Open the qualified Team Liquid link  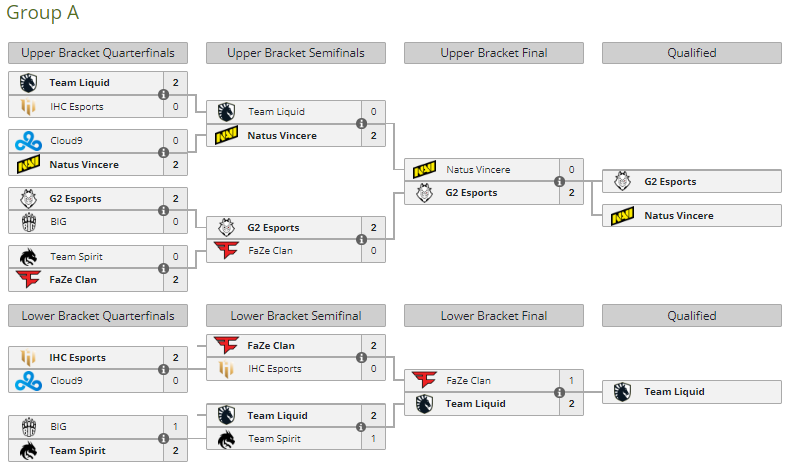(674, 392)
